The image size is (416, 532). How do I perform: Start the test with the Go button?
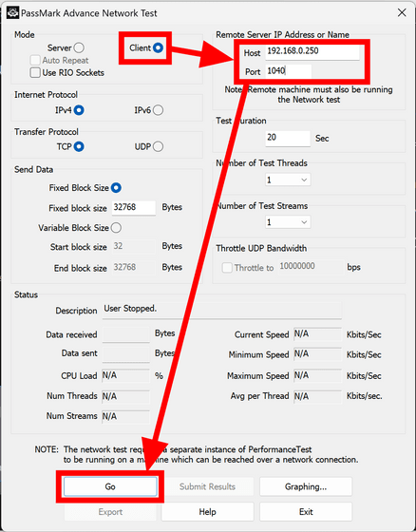(x=110, y=486)
